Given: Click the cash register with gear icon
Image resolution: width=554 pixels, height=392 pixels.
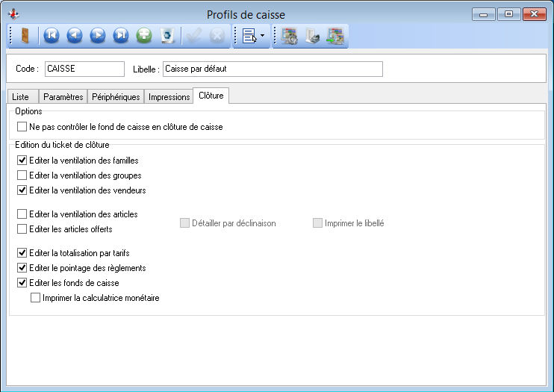Looking at the screenshot, I should (290, 35).
